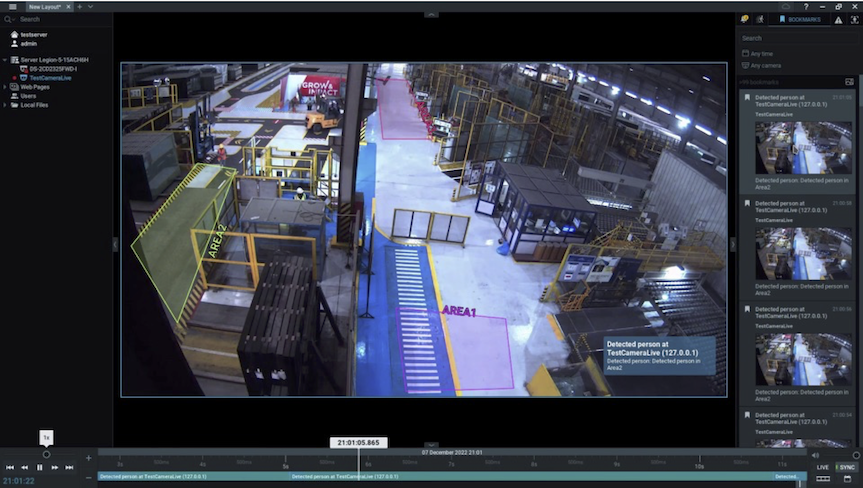The height and width of the screenshot is (488, 863).
Task: Expand the Local Files tree node
Action: pyautogui.click(x=5, y=105)
